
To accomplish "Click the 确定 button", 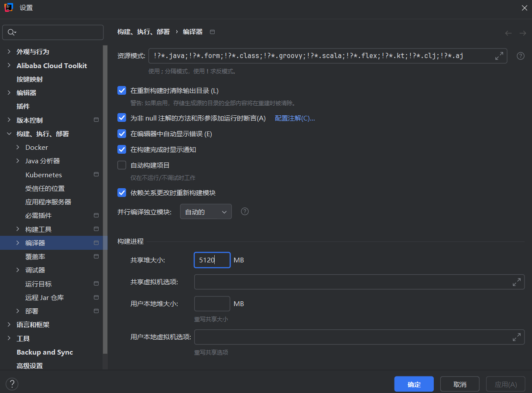I will 414,384.
